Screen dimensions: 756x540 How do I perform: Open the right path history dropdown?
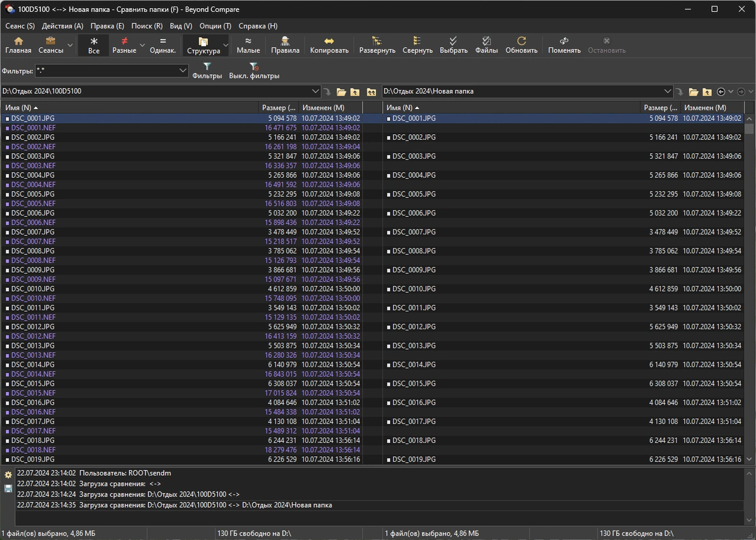tap(668, 91)
